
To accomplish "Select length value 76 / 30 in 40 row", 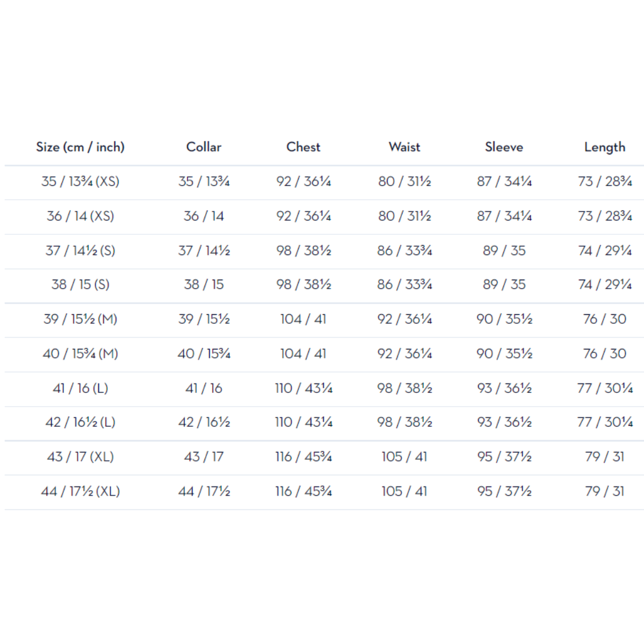I will tap(605, 354).
